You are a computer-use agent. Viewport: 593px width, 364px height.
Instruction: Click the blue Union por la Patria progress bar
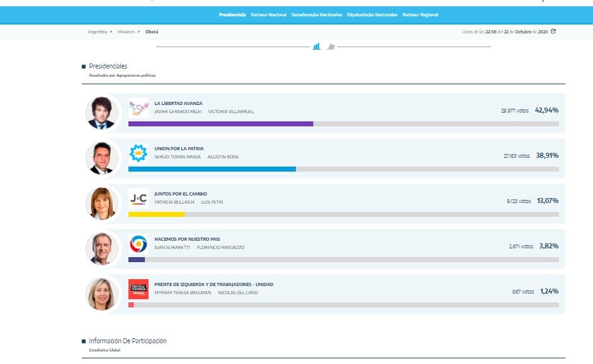click(x=212, y=169)
